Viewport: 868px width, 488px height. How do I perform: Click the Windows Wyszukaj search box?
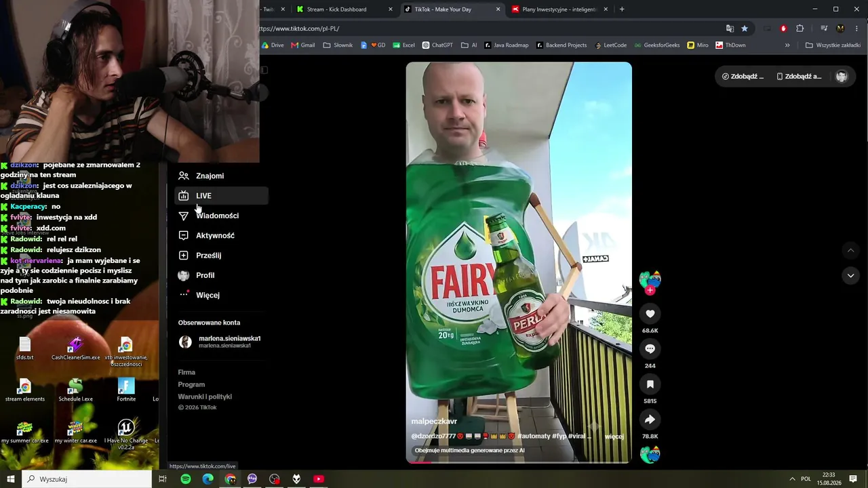tap(87, 479)
